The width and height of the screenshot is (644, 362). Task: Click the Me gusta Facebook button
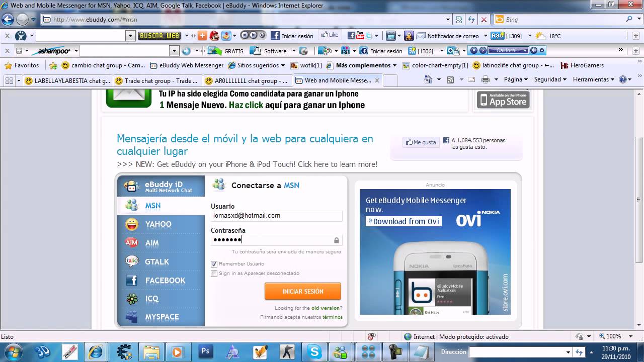421,142
